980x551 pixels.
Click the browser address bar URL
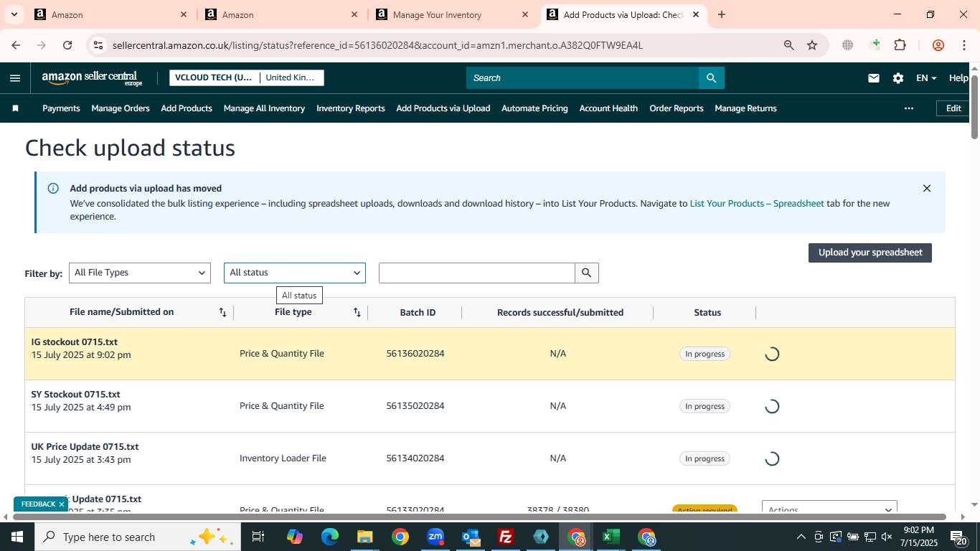377,45
